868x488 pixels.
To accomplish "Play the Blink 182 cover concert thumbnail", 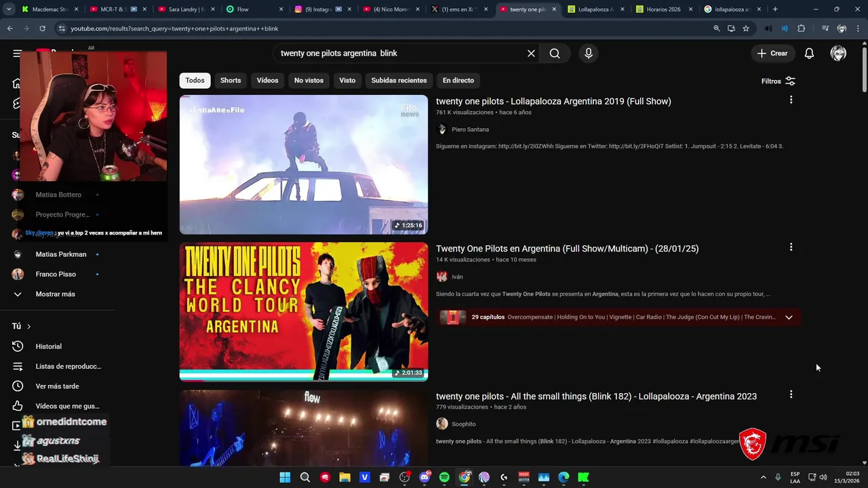I will [x=304, y=428].
